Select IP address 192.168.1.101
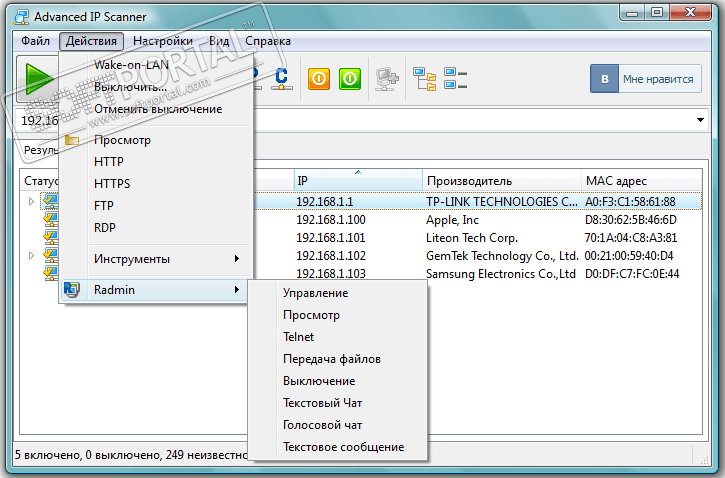 coord(331,238)
